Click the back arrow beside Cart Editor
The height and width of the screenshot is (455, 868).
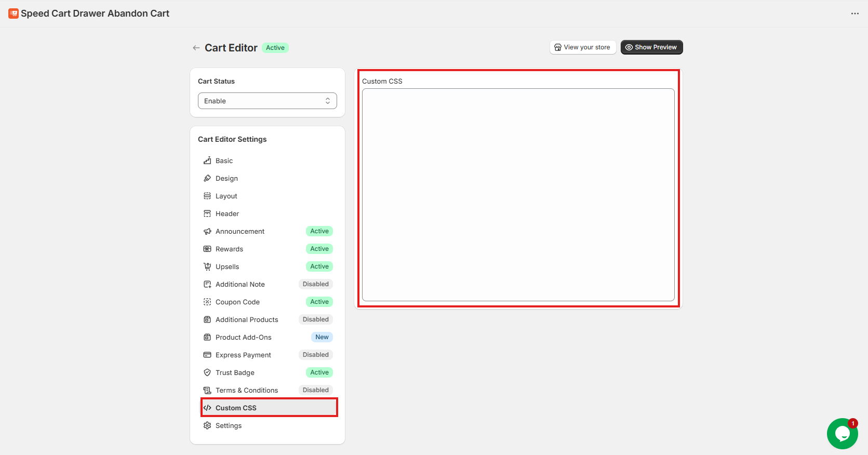tap(196, 48)
